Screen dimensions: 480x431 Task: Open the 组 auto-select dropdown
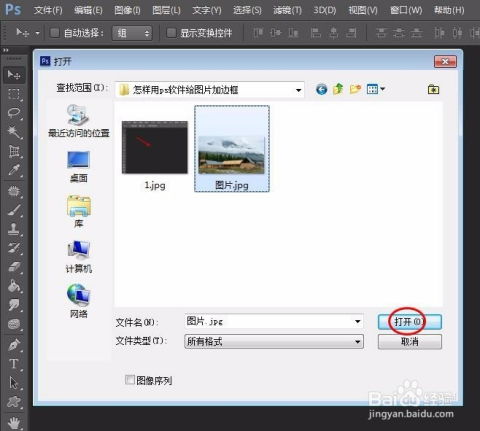click(x=132, y=33)
